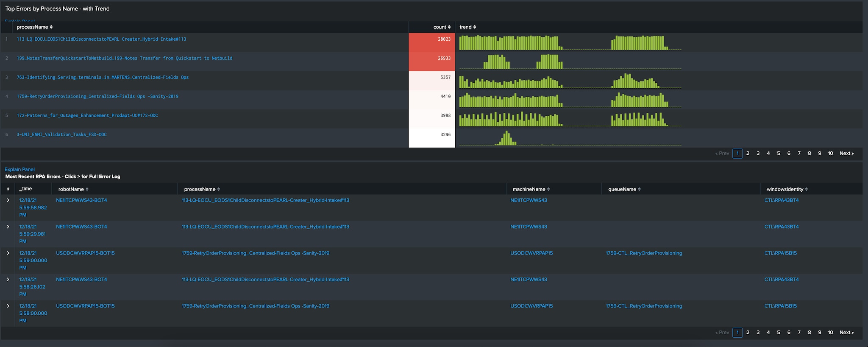
Task: Click count cell 28023
Action: coord(432,43)
